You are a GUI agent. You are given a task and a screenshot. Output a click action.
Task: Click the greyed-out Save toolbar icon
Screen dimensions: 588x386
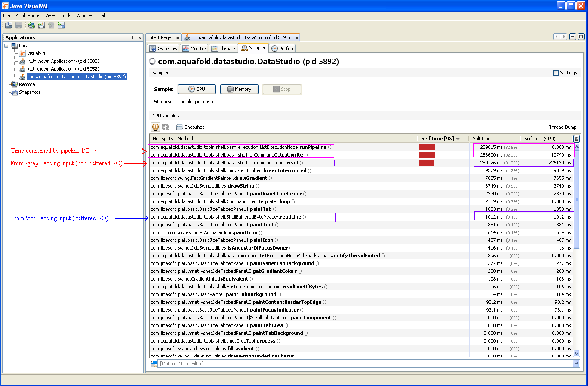coord(18,25)
